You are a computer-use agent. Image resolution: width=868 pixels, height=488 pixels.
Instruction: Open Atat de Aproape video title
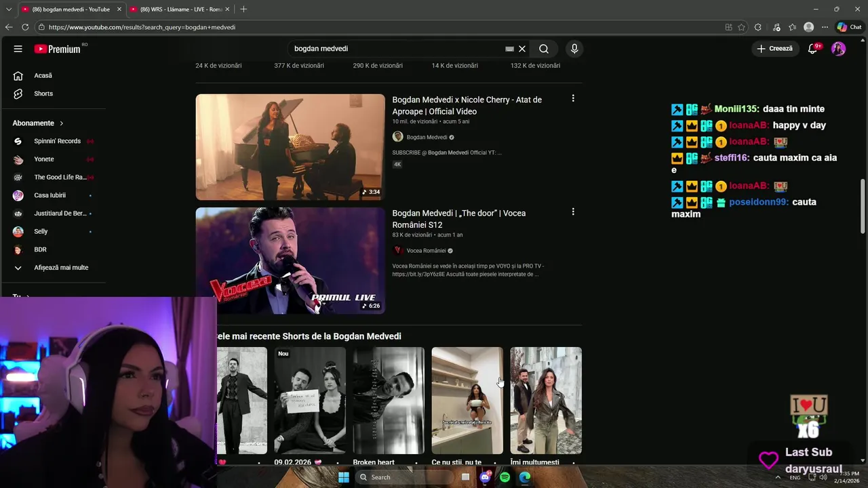click(467, 106)
